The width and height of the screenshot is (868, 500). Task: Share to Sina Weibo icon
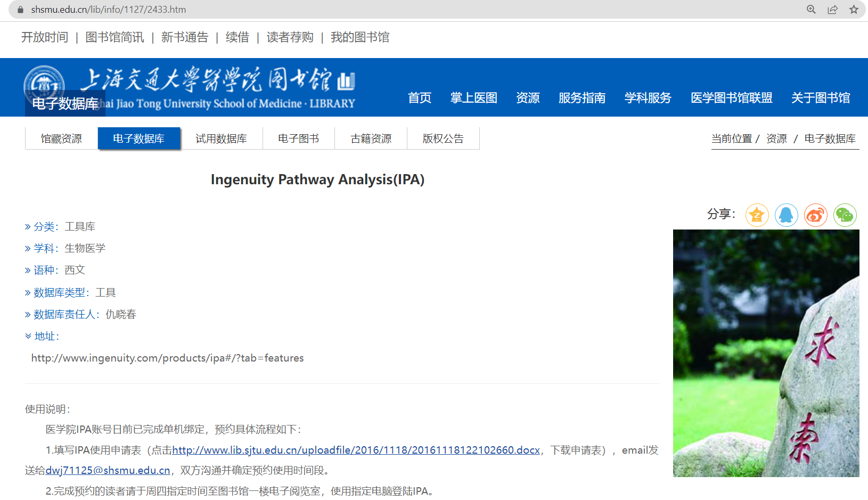815,215
